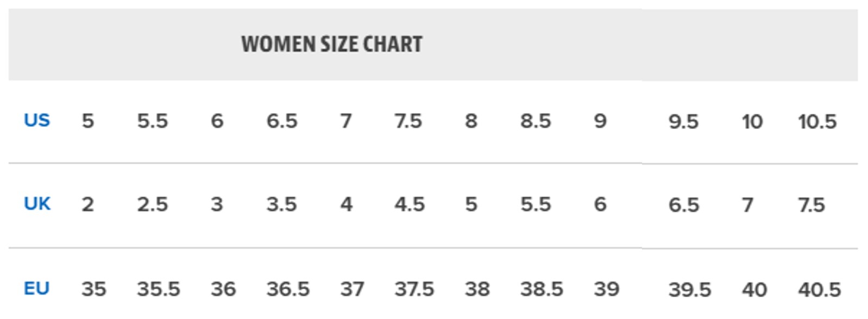
Task: Select EU size 38 cell
Action: (477, 289)
